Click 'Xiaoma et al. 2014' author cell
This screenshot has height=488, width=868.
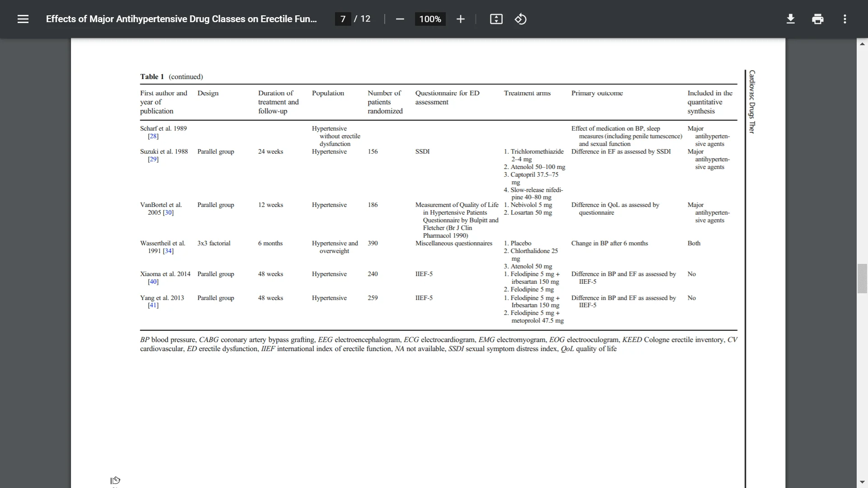pos(165,274)
